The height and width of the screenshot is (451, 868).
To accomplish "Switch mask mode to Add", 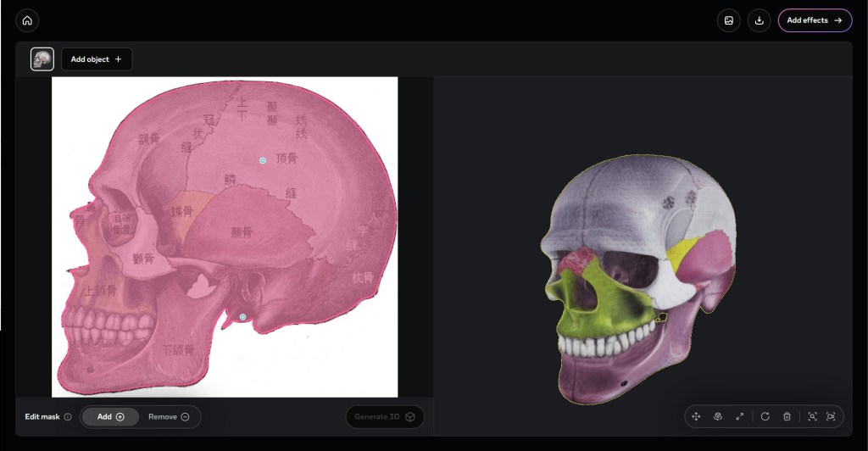I will coord(110,417).
